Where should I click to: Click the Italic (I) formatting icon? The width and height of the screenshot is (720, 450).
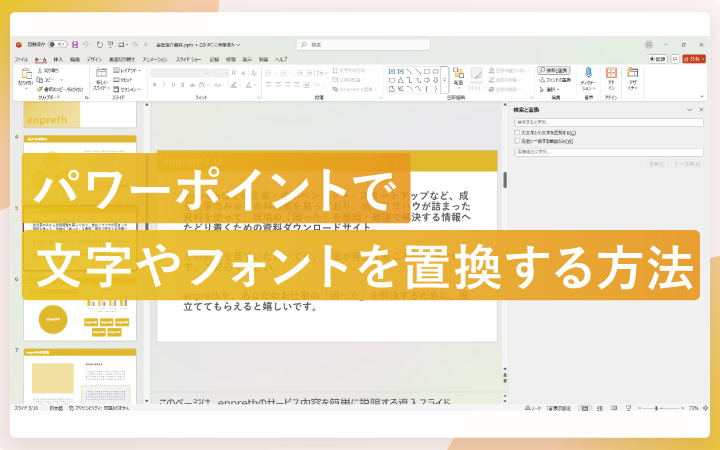click(x=164, y=84)
